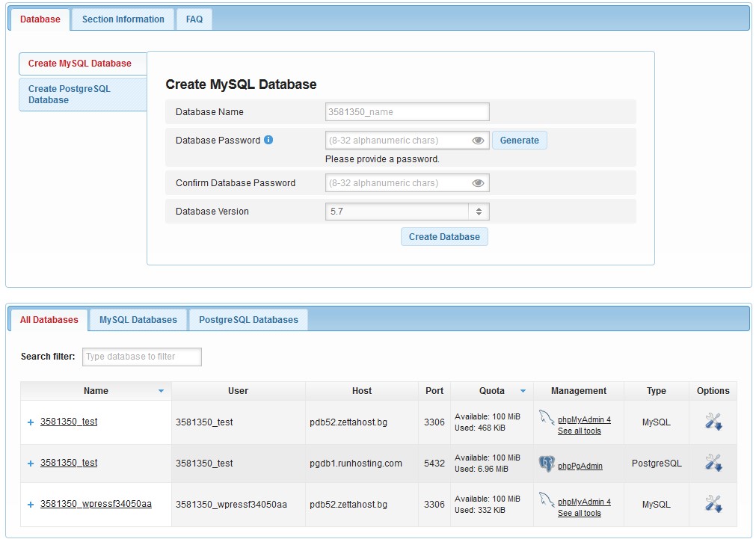Image resolution: width=756 pixels, height=545 pixels.
Task: Open options tools for 3581350_test MySQL row
Action: tap(713, 422)
